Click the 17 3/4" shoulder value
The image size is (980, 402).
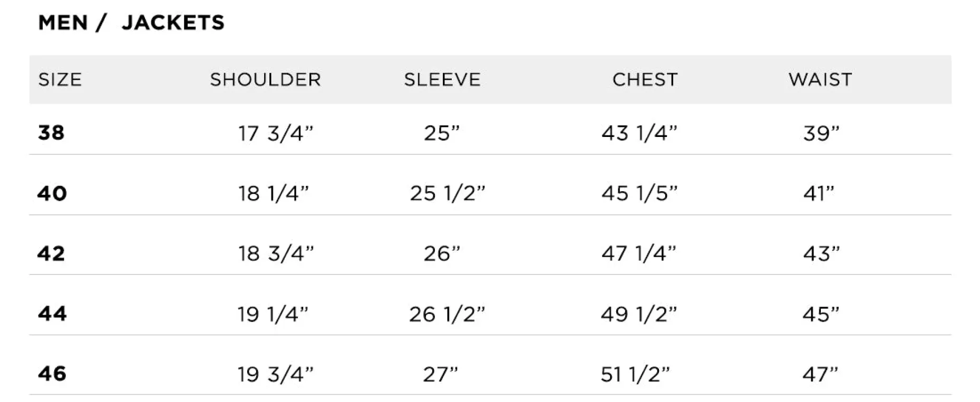tap(275, 133)
